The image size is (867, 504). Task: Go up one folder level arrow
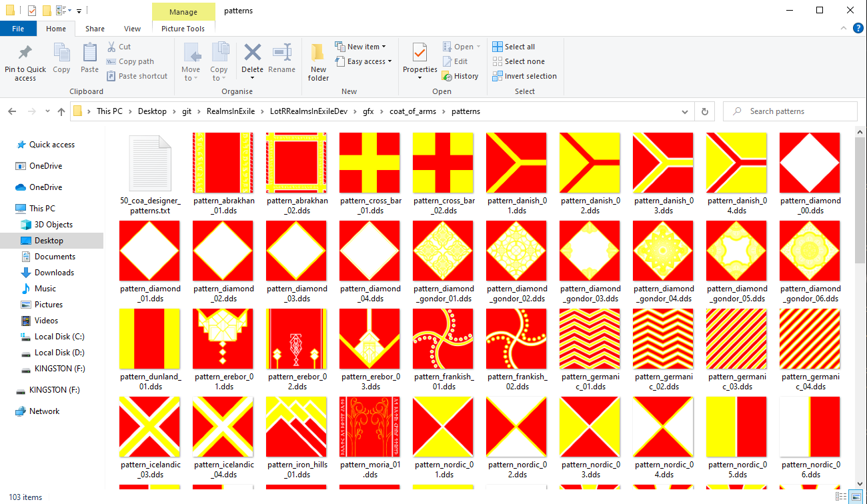[61, 111]
